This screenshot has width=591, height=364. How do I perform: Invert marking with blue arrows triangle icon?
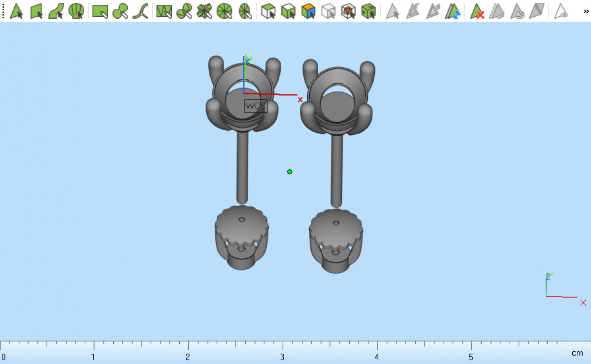pyautogui.click(x=453, y=11)
